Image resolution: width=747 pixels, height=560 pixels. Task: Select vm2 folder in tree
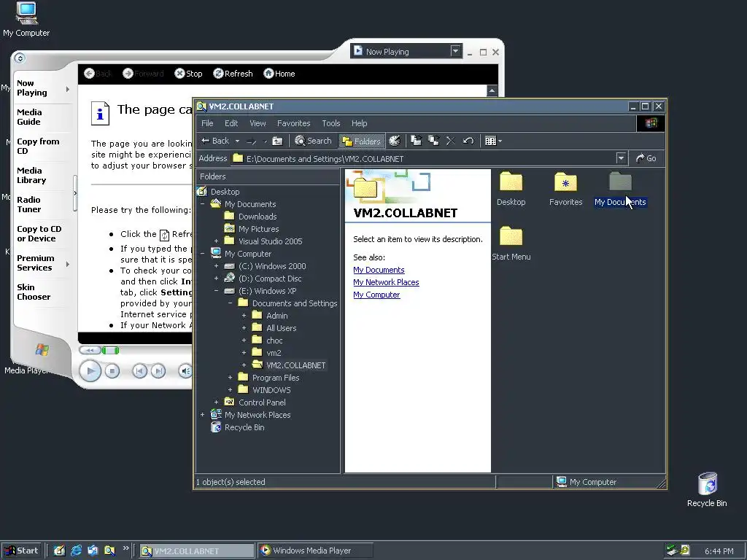click(274, 353)
